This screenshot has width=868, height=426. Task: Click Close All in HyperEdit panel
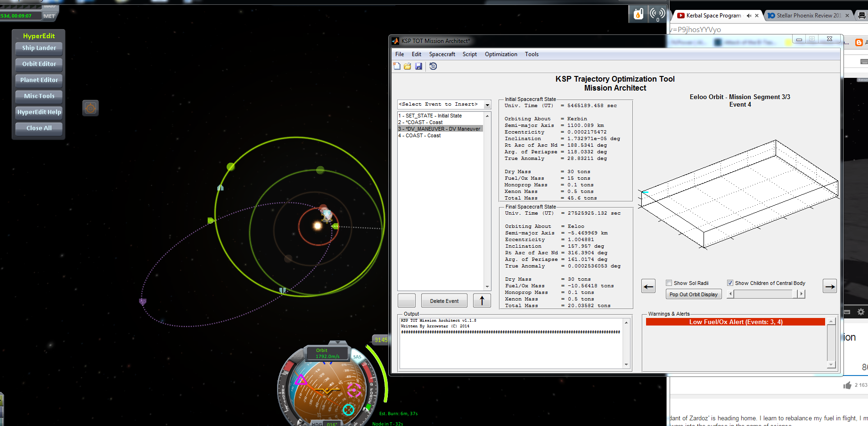[x=39, y=128]
